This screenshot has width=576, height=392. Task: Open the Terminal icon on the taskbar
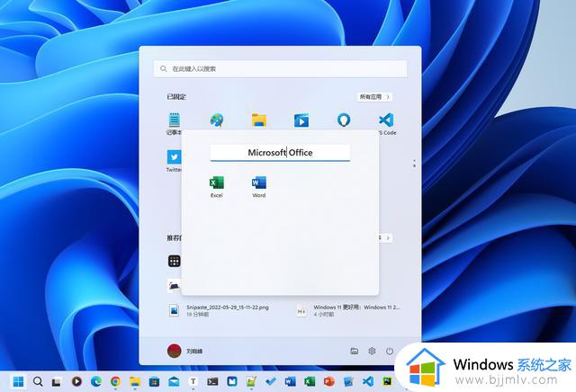pos(212,382)
